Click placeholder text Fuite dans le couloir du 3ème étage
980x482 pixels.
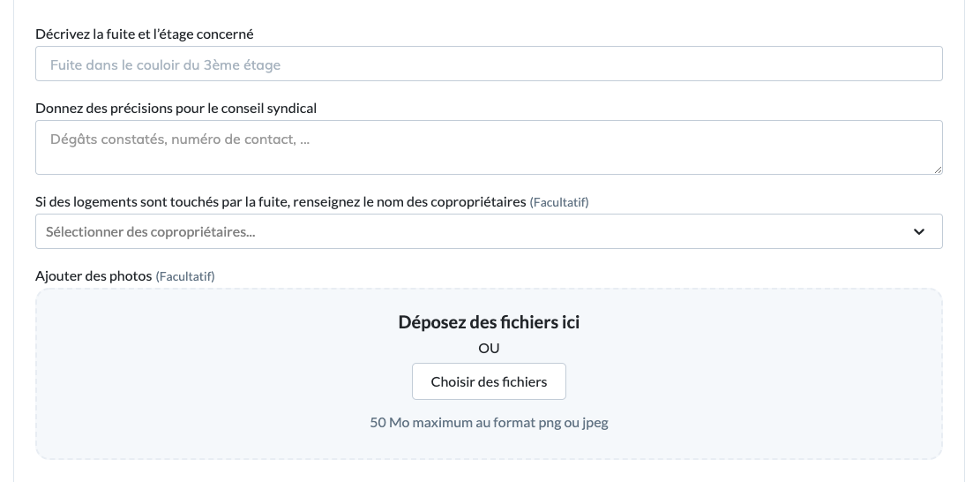(x=165, y=64)
